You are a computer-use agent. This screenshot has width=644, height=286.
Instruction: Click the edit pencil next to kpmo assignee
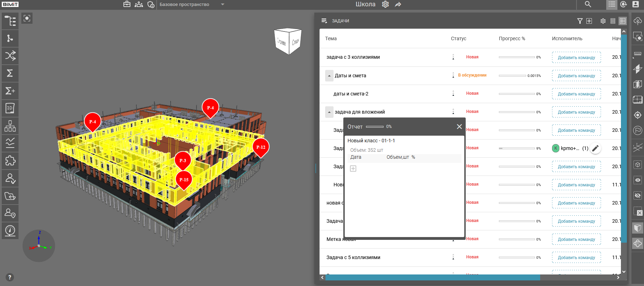595,148
